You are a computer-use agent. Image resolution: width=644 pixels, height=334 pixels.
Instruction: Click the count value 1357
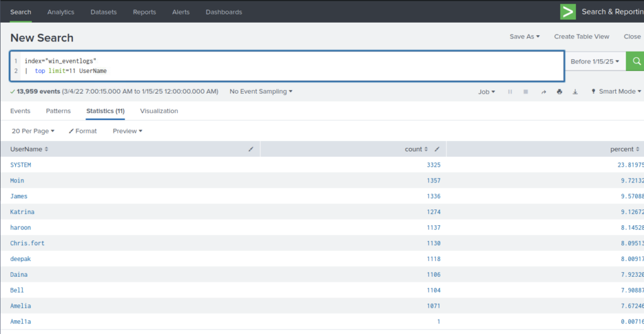(x=433, y=181)
